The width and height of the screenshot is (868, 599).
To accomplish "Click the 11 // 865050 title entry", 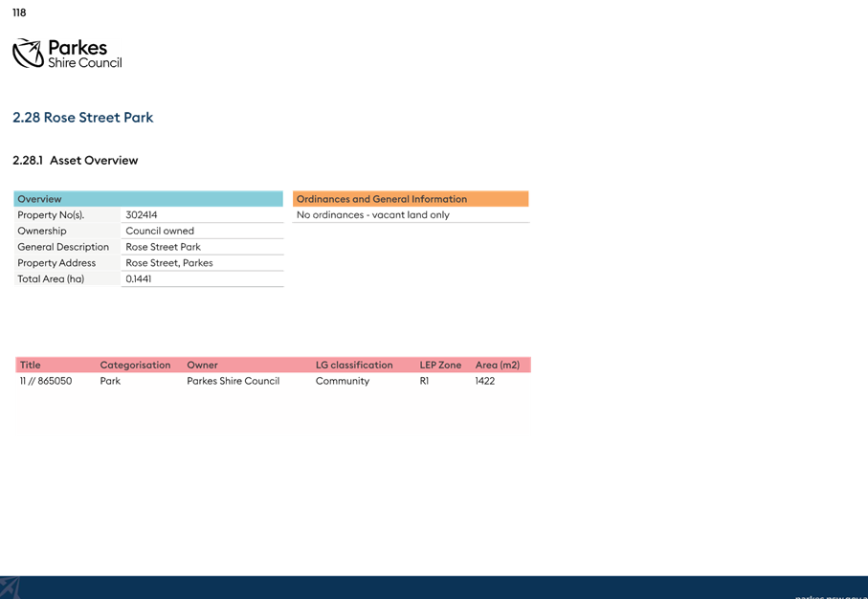I will coord(46,381).
